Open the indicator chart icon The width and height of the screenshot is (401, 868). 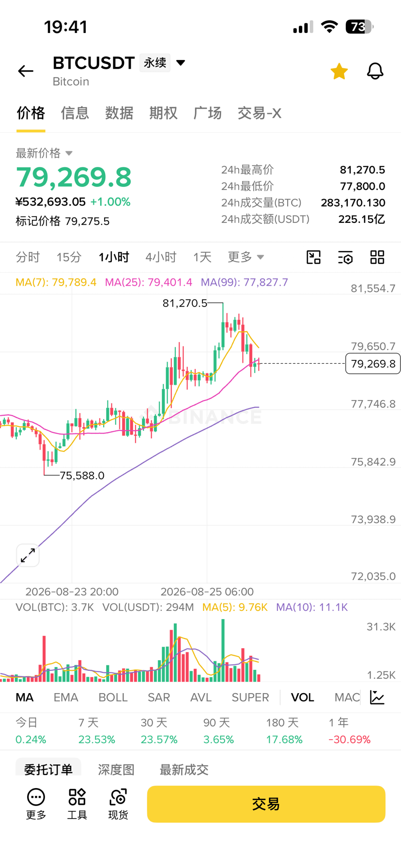[x=377, y=697]
